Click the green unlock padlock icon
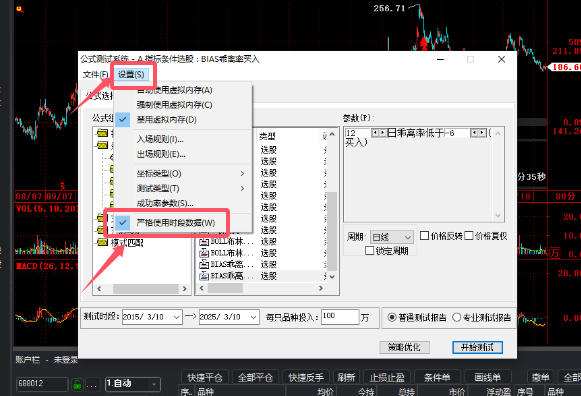Viewport: 581px width, 396px height. [x=77, y=384]
